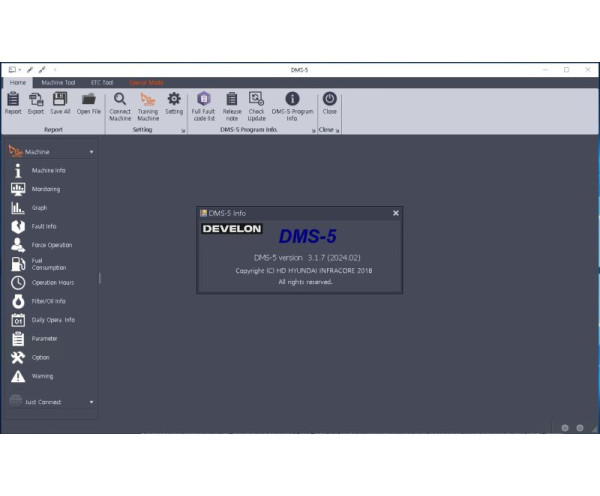600x496 pixels.
Task: Expand the Just Connect sidebar section
Action: 91,402
